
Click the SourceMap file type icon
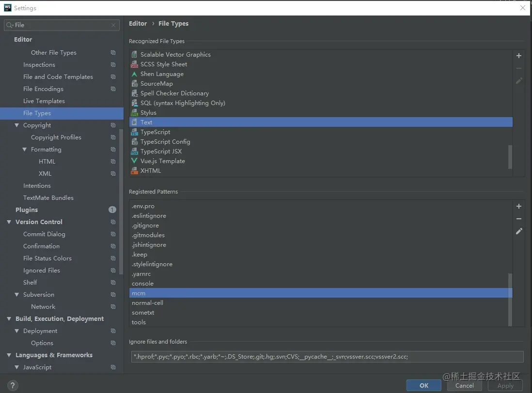pos(135,83)
